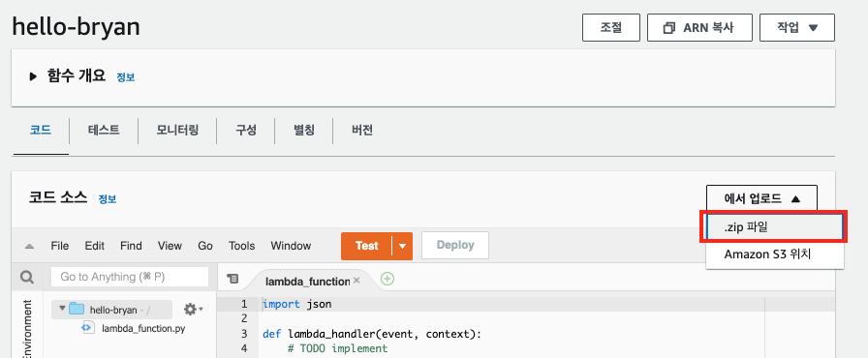Open the Test button dropdown arrow

point(402,246)
